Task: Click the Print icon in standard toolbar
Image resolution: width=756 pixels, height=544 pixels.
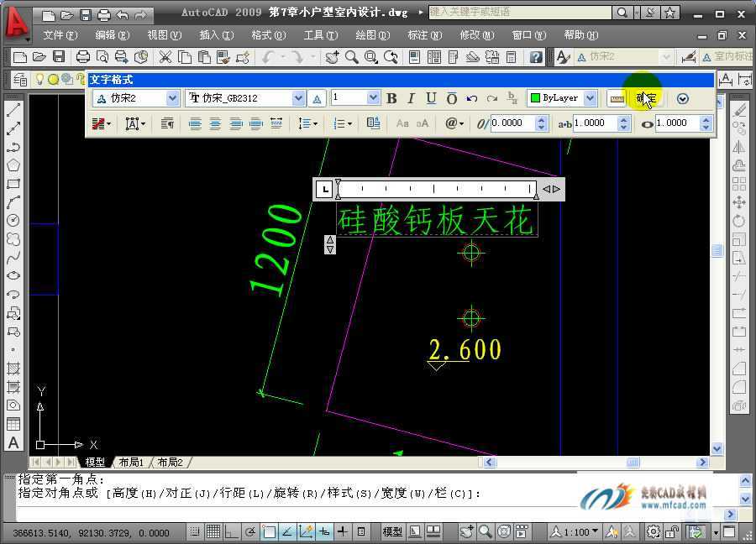Action: (x=83, y=57)
